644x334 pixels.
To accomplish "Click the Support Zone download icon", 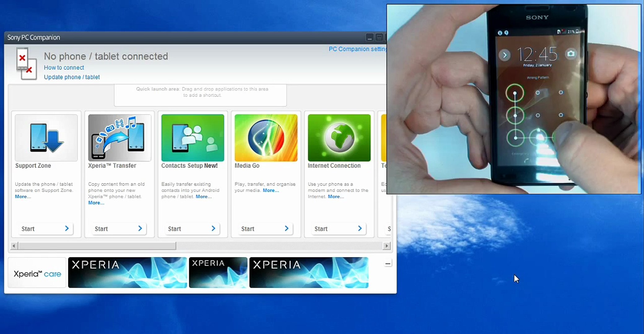I will point(46,138).
